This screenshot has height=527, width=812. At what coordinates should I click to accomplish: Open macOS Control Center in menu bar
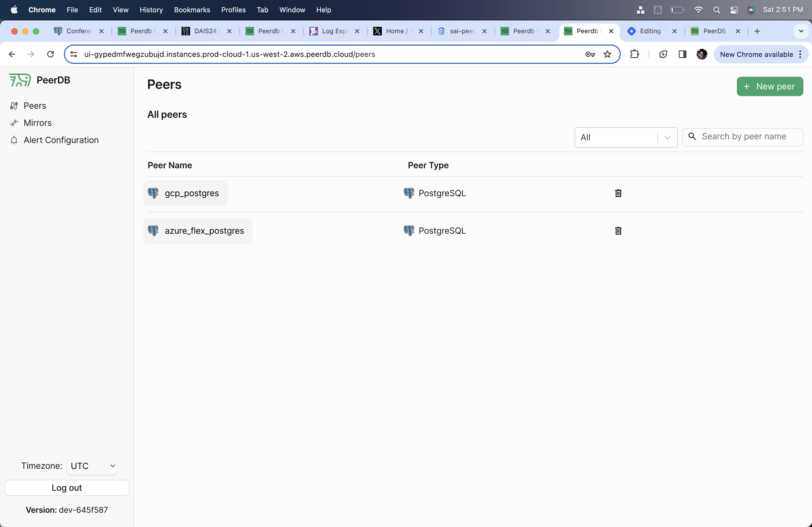734,10
